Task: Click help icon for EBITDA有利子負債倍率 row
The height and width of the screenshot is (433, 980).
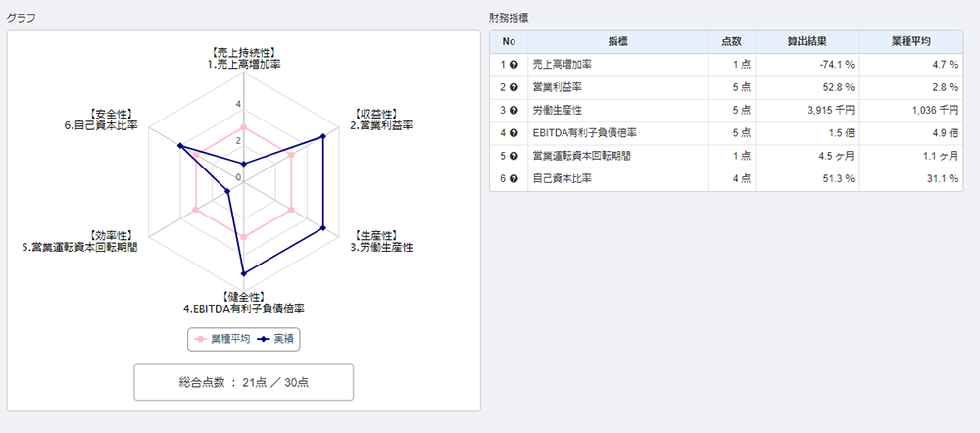Action: [514, 133]
